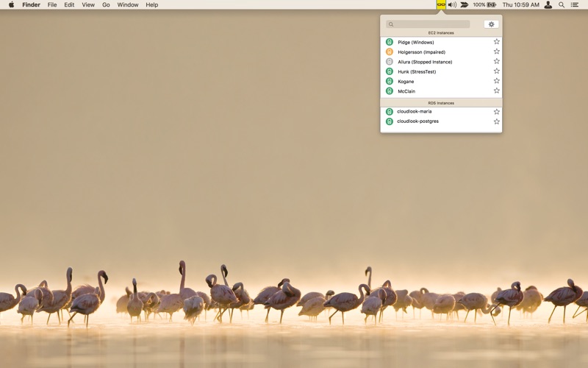The height and width of the screenshot is (368, 588).
Task: Click the 100% battery status indicator
Action: click(484, 5)
